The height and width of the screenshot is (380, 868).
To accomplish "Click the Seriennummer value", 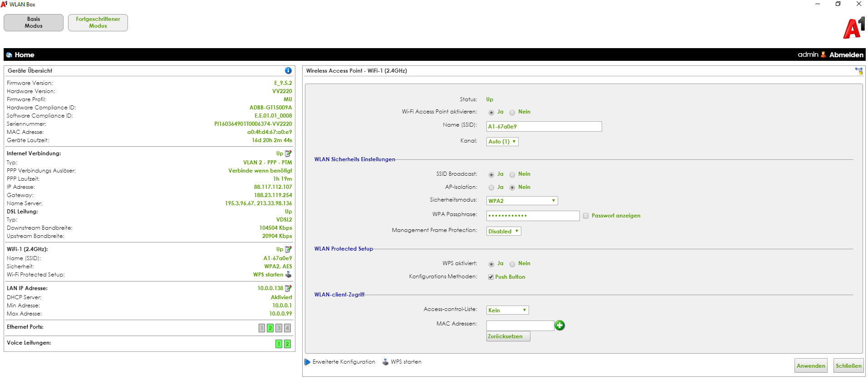I will click(253, 124).
